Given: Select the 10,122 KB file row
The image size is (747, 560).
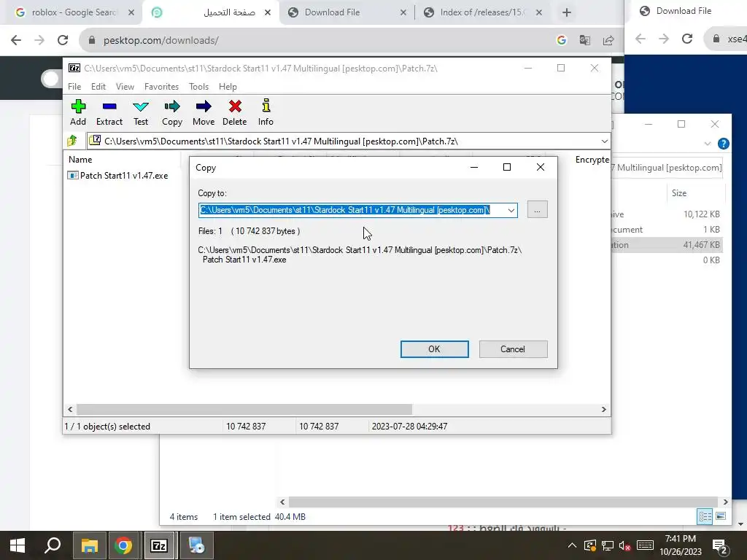Looking at the screenshot, I should 666,214.
